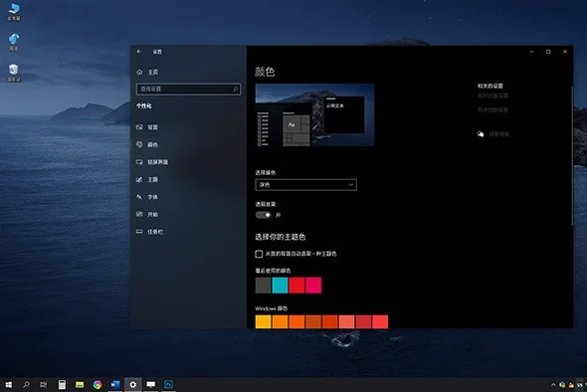Expand hidden system tray icons chevron
Viewport: 587px width, 392px height.
tap(553, 385)
